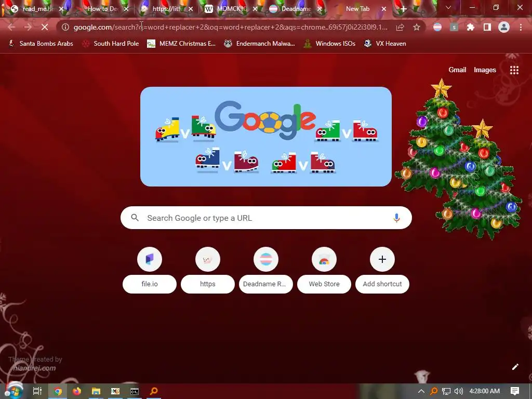Switch to the read_me tab
Screen dimensions: 532x399
tap(34, 9)
